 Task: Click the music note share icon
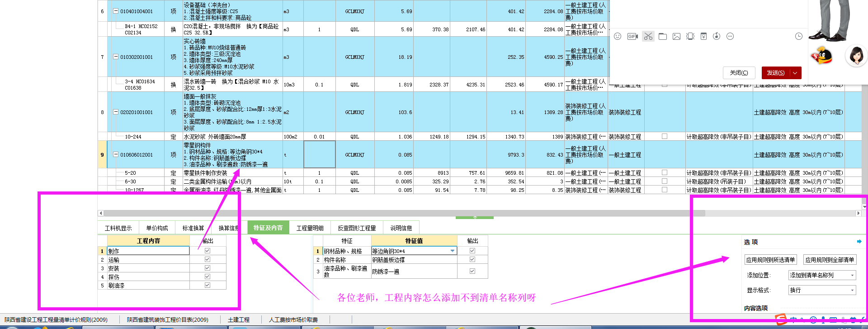[717, 36]
